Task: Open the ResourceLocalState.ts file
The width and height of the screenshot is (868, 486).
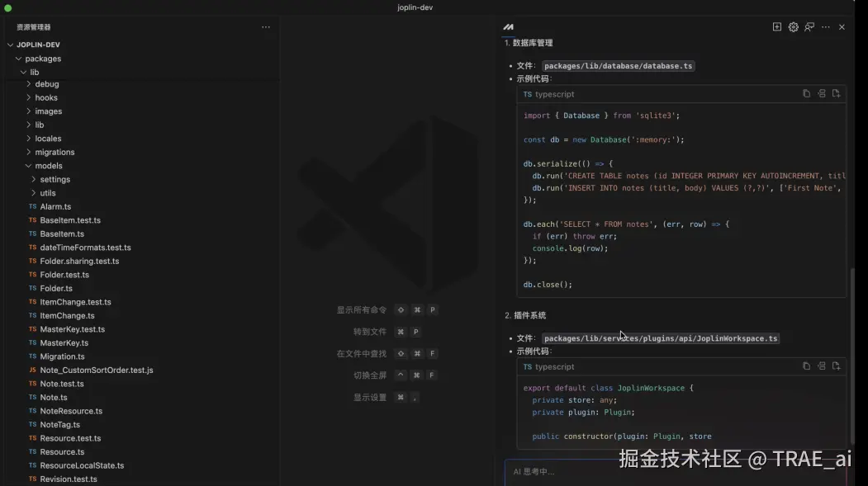Action: click(82, 465)
